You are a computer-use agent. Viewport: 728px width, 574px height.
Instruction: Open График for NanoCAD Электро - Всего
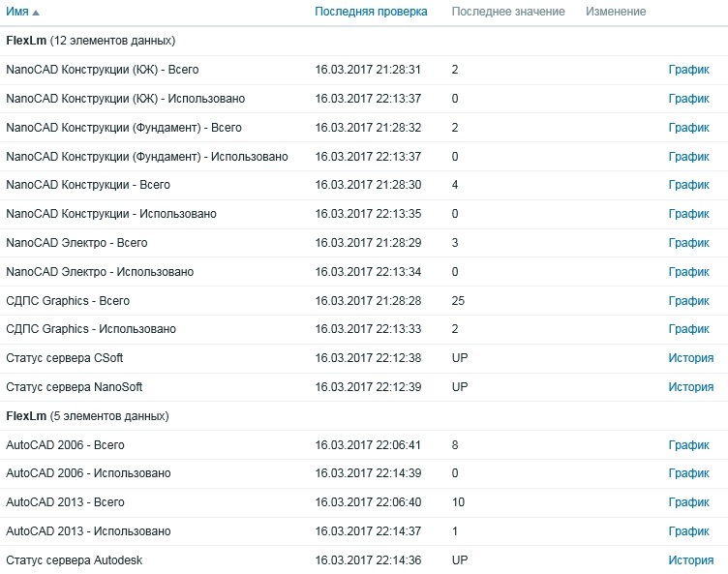pyautogui.click(x=688, y=243)
